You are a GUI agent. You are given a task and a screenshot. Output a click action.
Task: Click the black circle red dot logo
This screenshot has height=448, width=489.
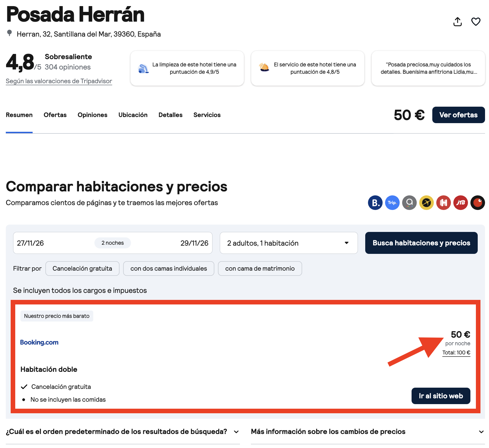click(478, 203)
